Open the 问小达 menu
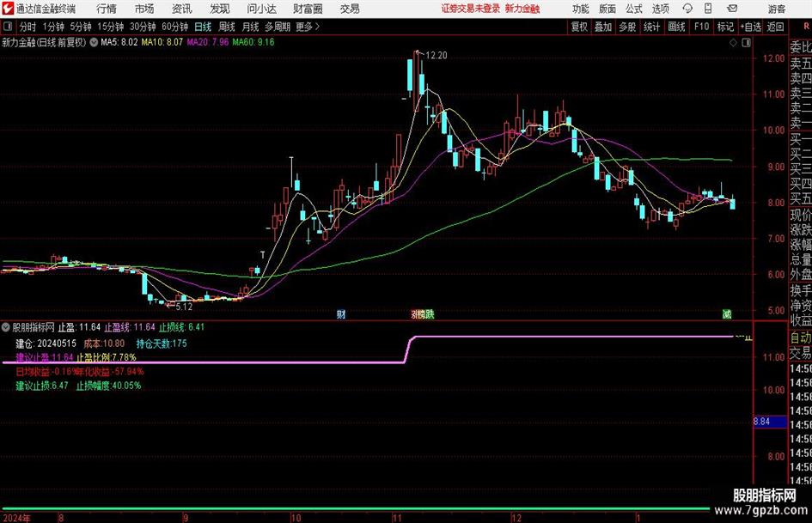The image size is (812, 523). click(x=261, y=9)
